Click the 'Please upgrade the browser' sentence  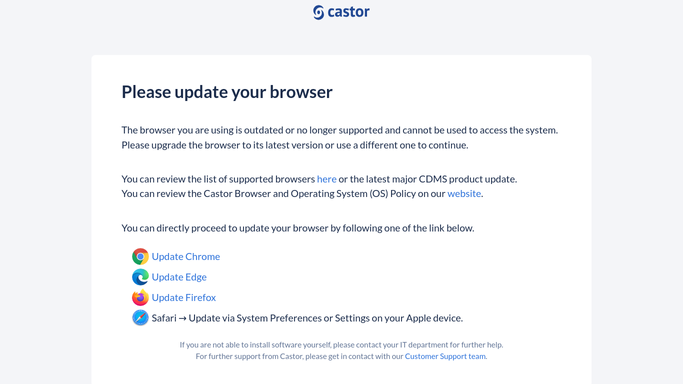coord(295,145)
